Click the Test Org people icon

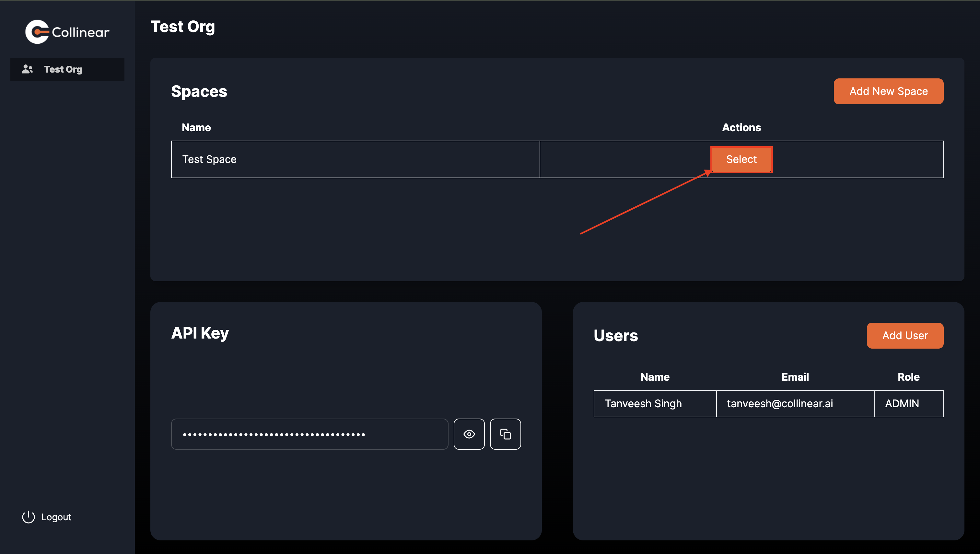pyautogui.click(x=27, y=69)
